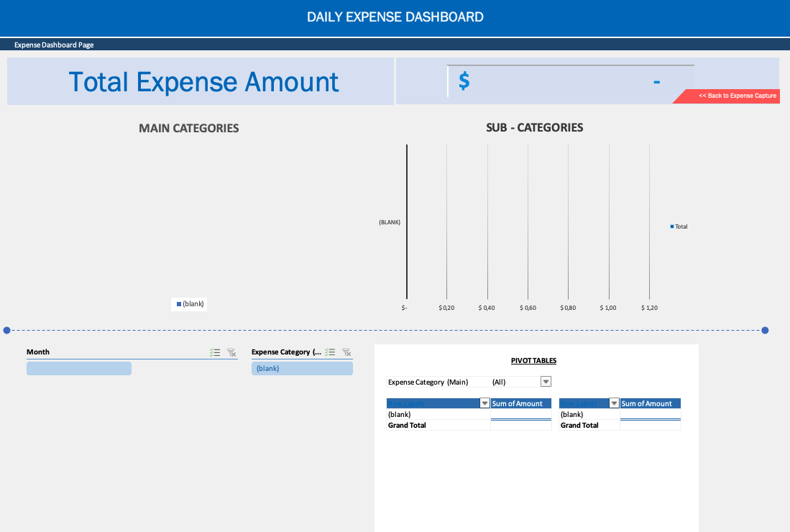Select the empty item in the Month slicer
Image resolution: width=790 pixels, height=532 pixels.
pyautogui.click(x=79, y=368)
